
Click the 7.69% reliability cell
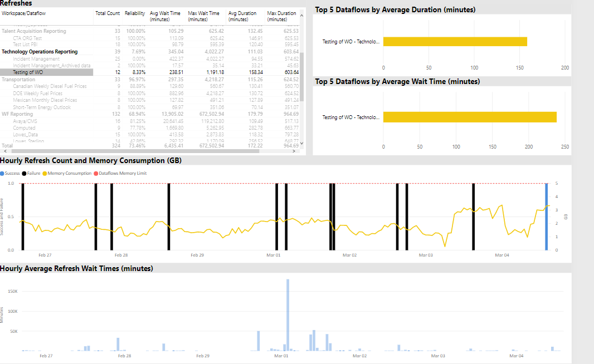[138, 51]
